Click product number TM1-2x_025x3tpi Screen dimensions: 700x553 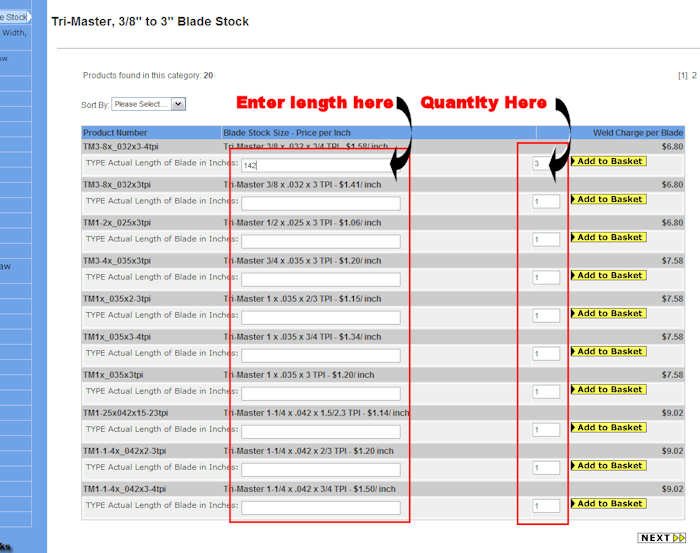pyautogui.click(x=117, y=222)
